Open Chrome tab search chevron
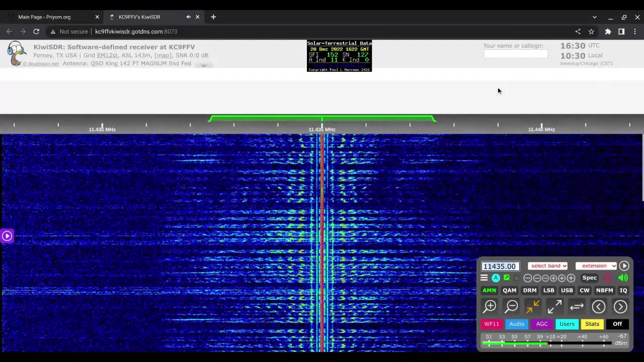The width and height of the screenshot is (644, 362). click(594, 17)
